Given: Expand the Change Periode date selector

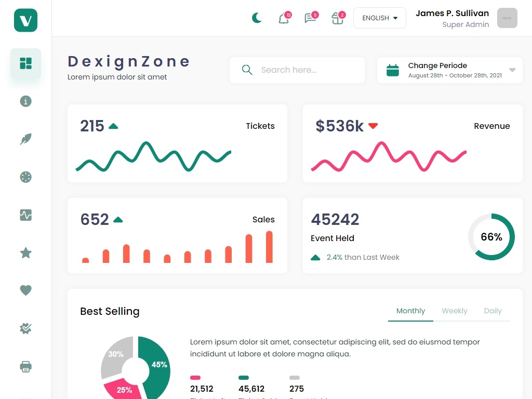Looking at the screenshot, I should coord(449,70).
